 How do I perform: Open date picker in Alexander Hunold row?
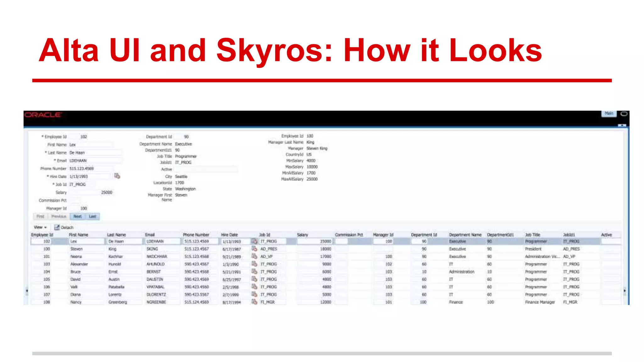[254, 264]
